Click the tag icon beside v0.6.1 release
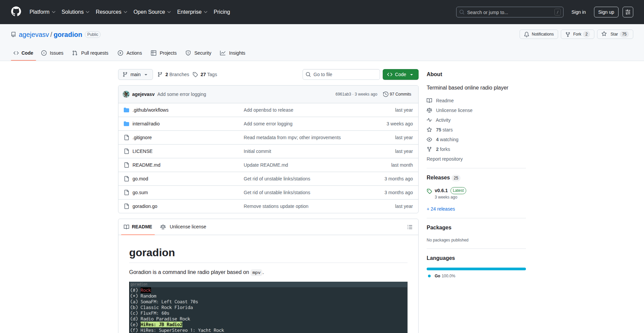The width and height of the screenshot is (644, 333). (429, 191)
